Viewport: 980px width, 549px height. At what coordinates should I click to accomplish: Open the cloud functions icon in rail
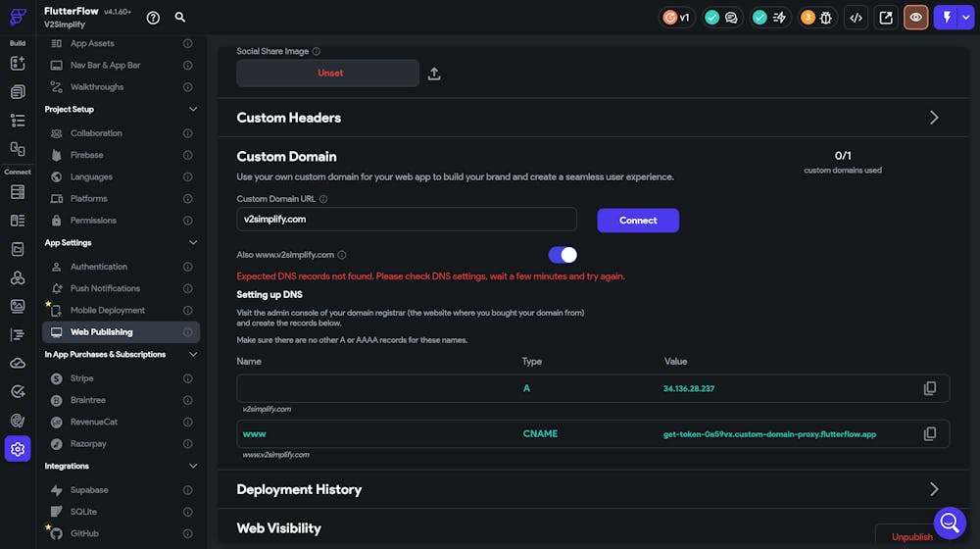click(18, 364)
